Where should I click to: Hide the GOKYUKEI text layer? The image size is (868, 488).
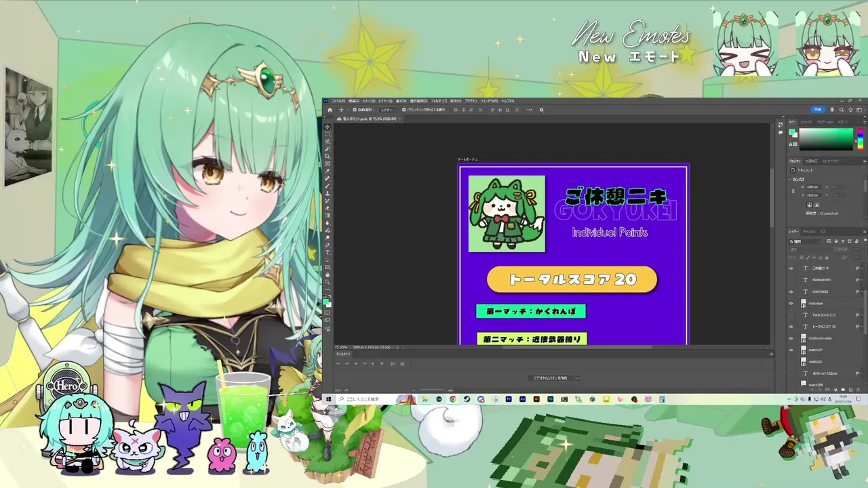coord(791,291)
